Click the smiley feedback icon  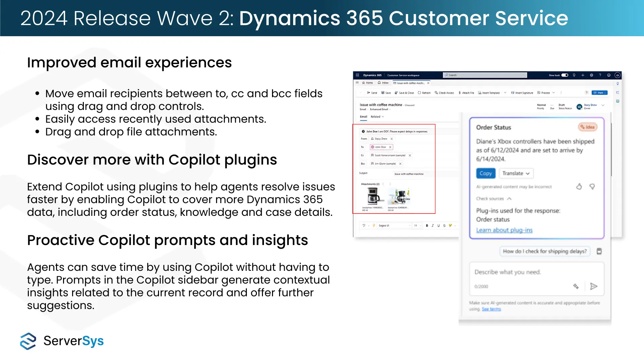pos(609,75)
